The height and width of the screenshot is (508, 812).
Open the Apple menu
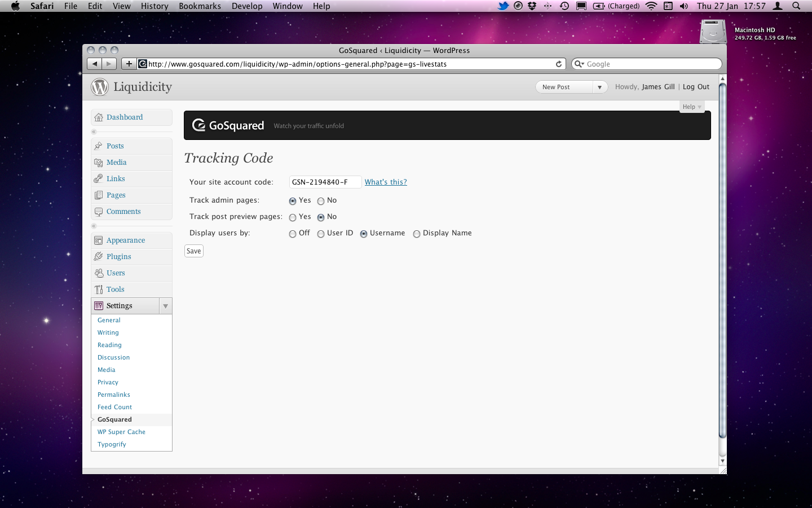pos(15,6)
